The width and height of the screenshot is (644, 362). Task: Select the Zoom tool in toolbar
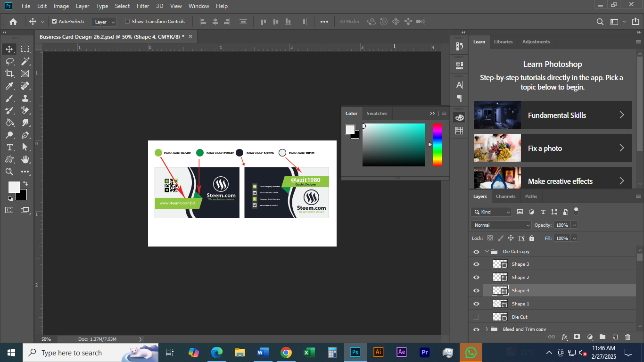[9, 172]
